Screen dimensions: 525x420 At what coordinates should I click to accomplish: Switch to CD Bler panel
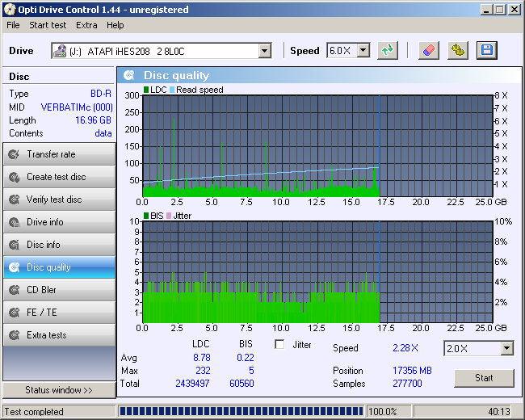tap(59, 290)
